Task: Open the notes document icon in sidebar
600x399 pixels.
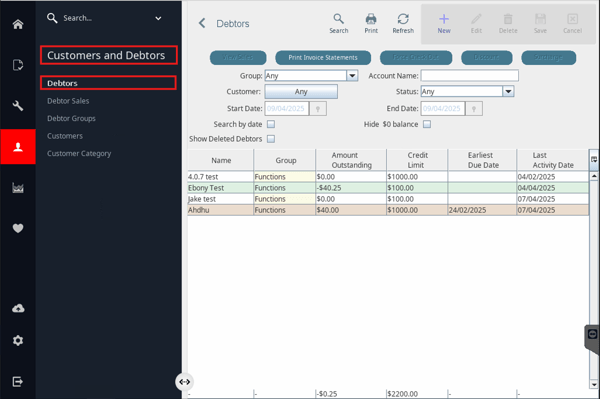Action: pos(18,65)
